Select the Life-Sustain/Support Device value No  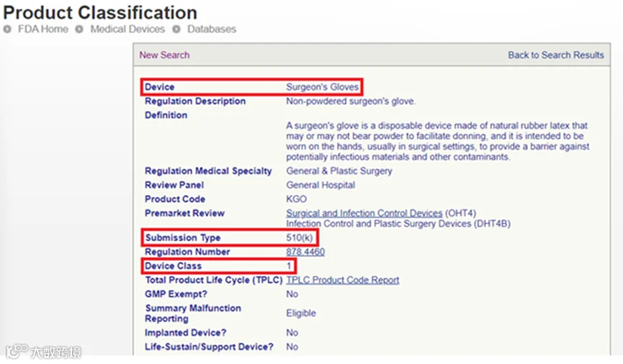click(x=292, y=347)
